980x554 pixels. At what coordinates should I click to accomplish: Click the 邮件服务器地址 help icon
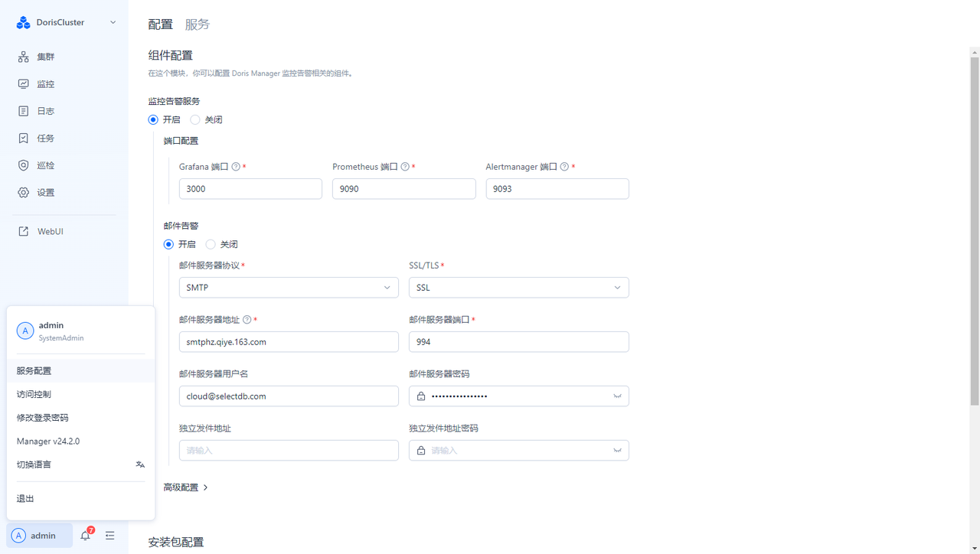pos(247,320)
